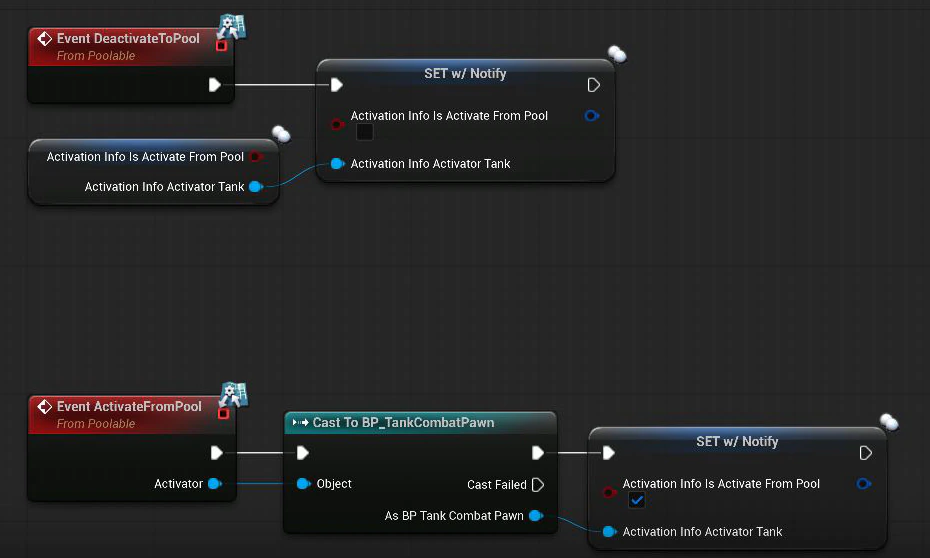Click Activation Info Is Activate From Pool label on lower SET node
Image resolution: width=930 pixels, height=558 pixels.
tap(721, 484)
